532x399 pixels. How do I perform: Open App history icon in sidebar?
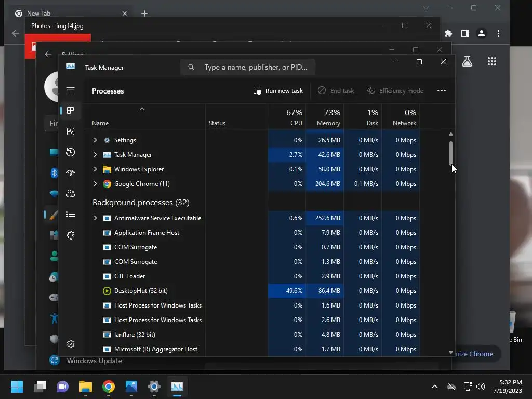click(x=71, y=152)
